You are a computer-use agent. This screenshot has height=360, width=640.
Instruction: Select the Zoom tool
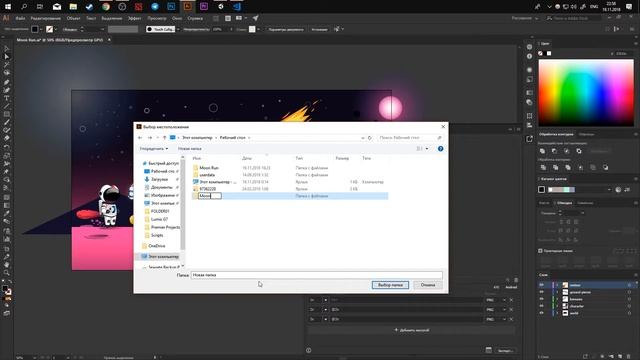(x=7, y=273)
